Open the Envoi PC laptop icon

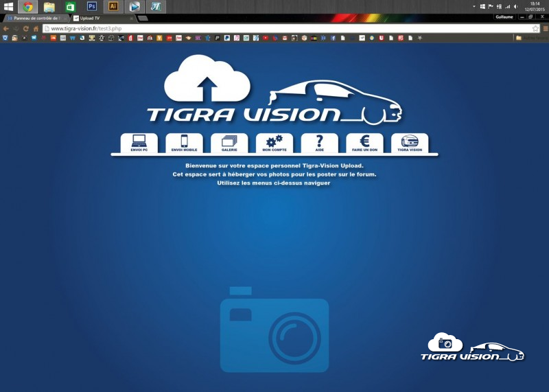click(x=139, y=143)
